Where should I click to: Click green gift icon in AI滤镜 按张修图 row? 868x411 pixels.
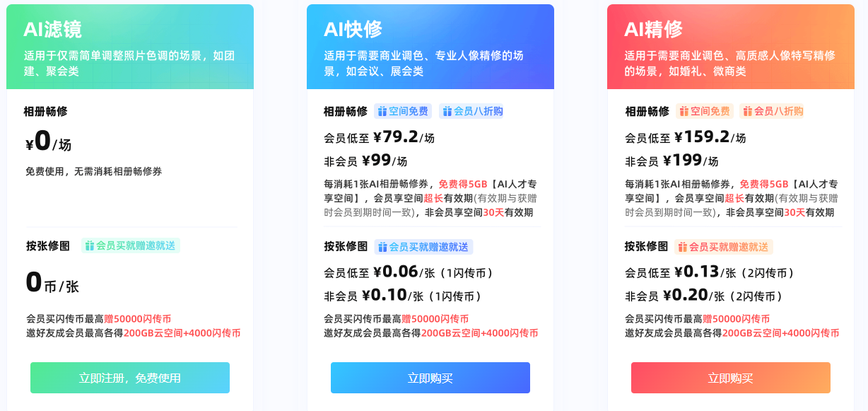[89, 245]
